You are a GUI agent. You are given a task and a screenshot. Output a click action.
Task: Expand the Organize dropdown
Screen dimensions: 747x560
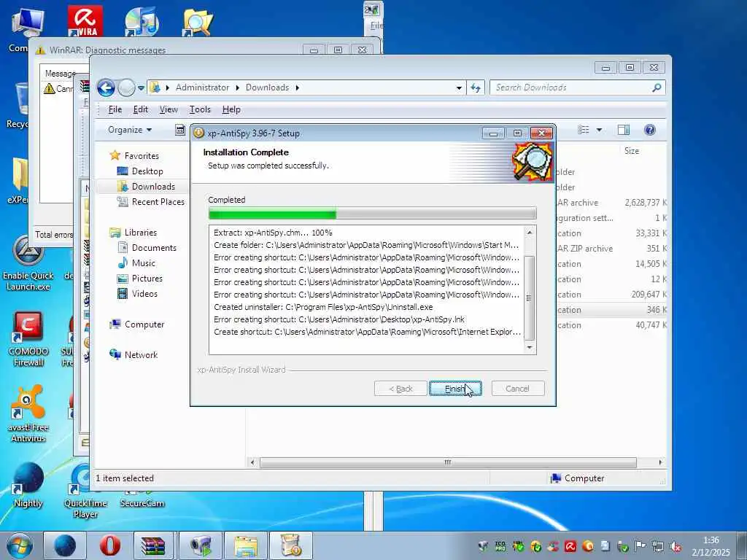[x=130, y=130]
